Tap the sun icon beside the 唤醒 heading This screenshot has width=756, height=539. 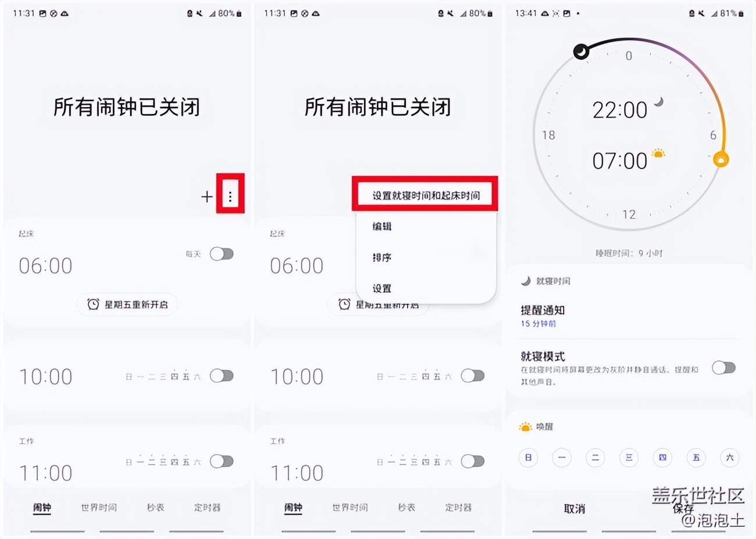tap(526, 426)
